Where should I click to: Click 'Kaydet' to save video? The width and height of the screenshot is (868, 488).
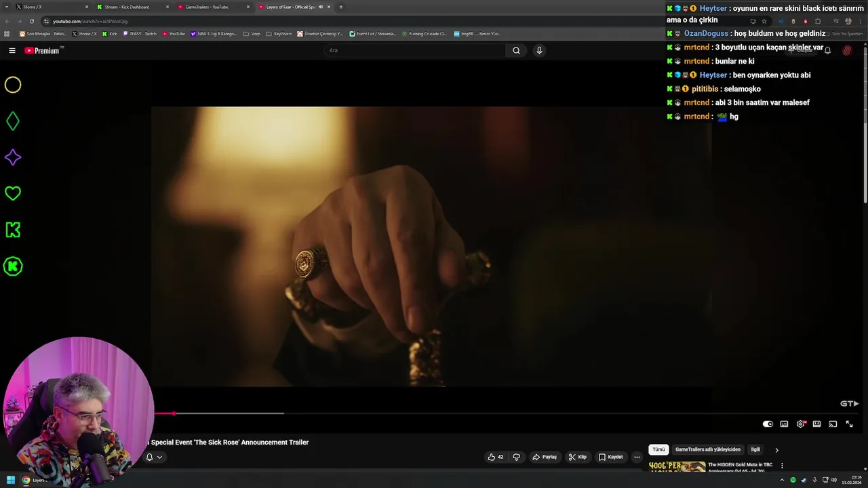[x=610, y=457]
